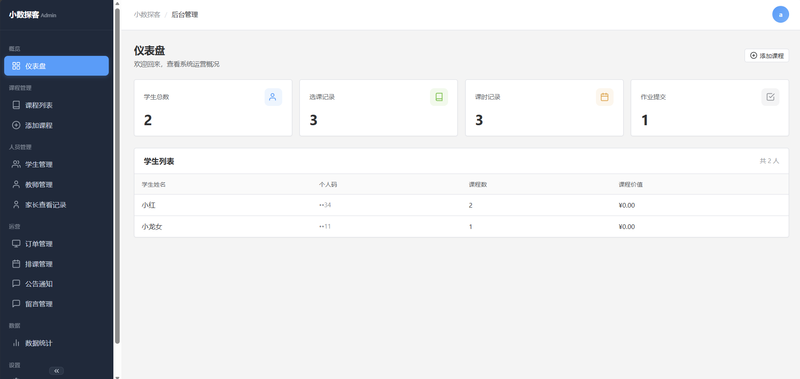Click the 课程价值 column header
Viewport: 800px width, 379px height.
pyautogui.click(x=630, y=184)
